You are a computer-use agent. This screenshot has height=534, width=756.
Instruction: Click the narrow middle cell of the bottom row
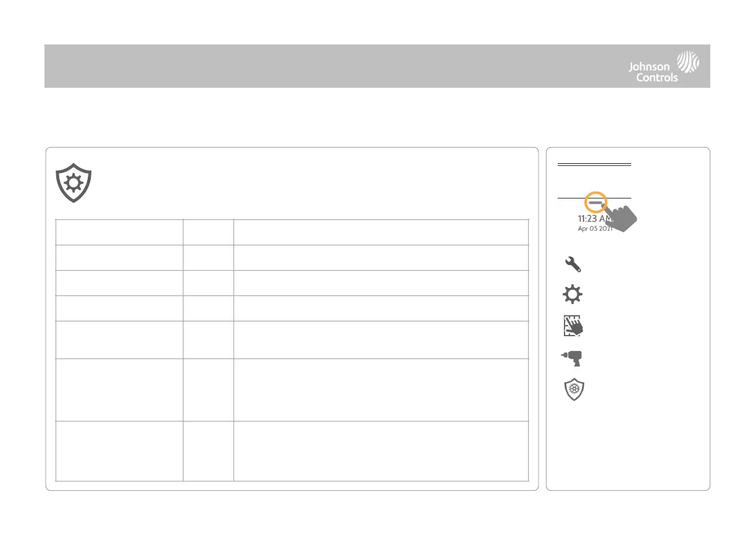pos(208,451)
